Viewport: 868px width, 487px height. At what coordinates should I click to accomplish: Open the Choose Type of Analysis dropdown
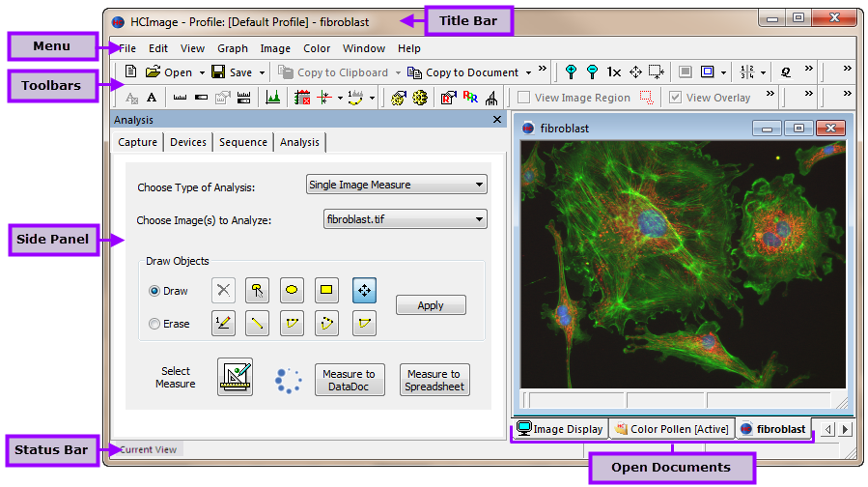click(397, 185)
